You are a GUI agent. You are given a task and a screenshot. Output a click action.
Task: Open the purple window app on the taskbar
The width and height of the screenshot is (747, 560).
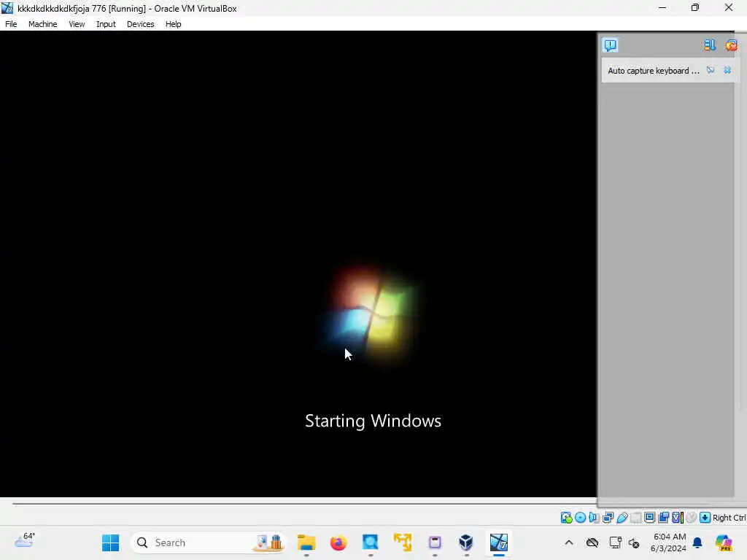pyautogui.click(x=435, y=542)
